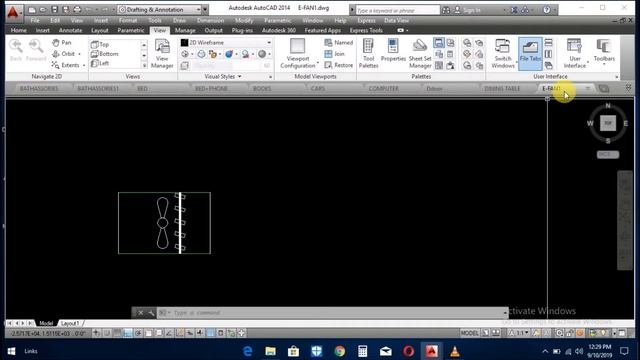Switch to the Layout1 tab
640x360 pixels.
pyautogui.click(x=70, y=323)
